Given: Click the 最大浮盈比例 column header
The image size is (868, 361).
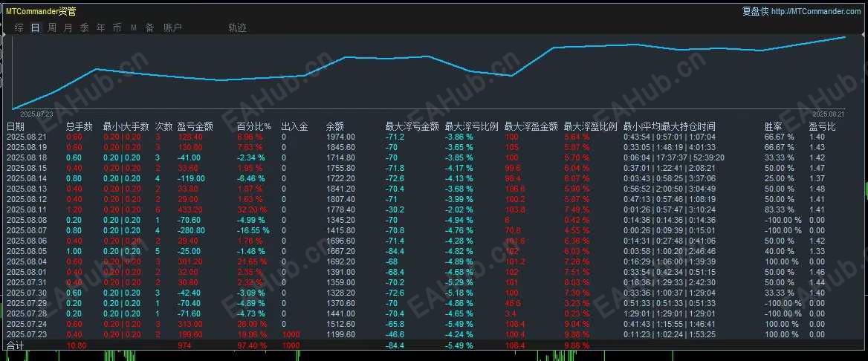Looking at the screenshot, I should (x=590, y=126).
